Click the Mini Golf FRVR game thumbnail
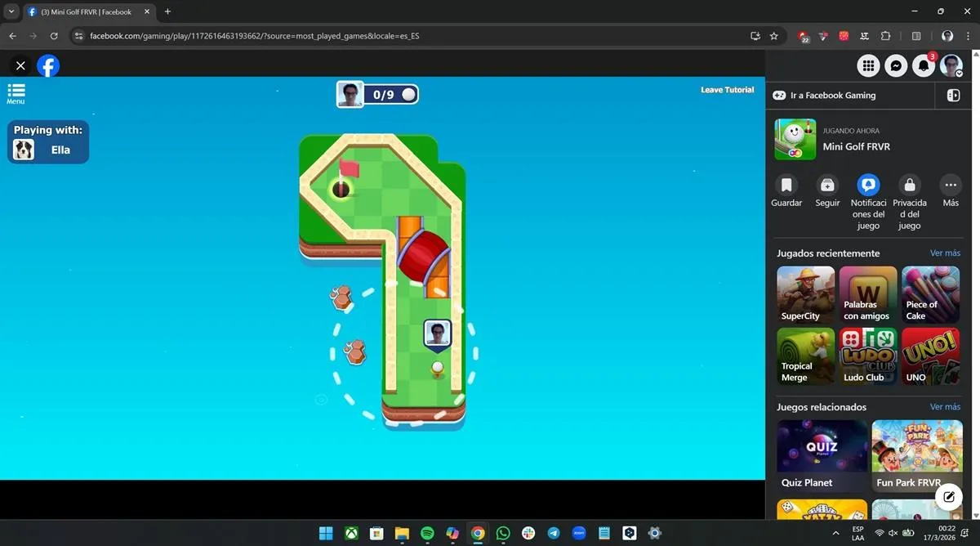This screenshot has height=546, width=980. (795, 139)
